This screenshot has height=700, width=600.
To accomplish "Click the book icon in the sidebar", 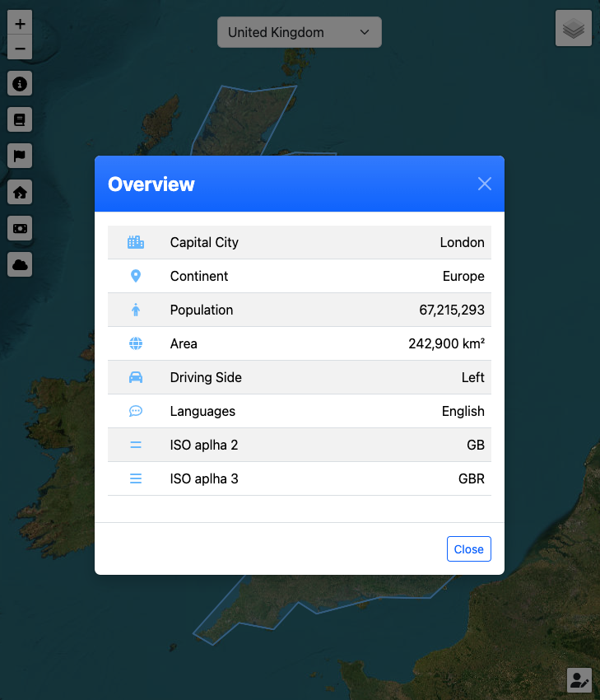I will pyautogui.click(x=20, y=120).
